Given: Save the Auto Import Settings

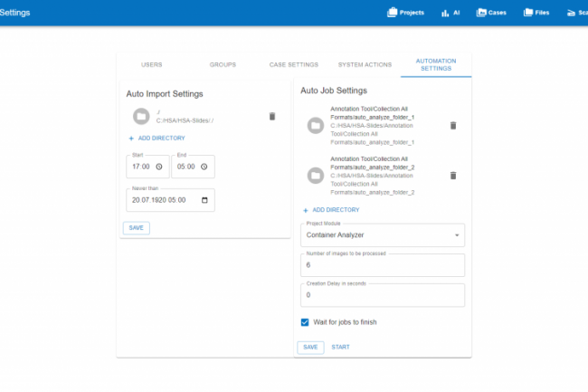Looking at the screenshot, I should (136, 227).
